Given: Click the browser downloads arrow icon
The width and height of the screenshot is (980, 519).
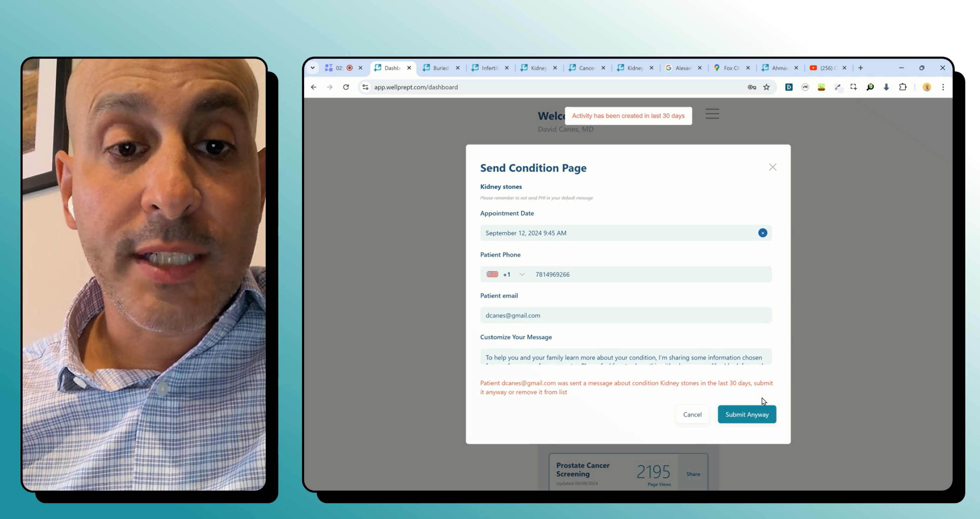Looking at the screenshot, I should (x=886, y=87).
